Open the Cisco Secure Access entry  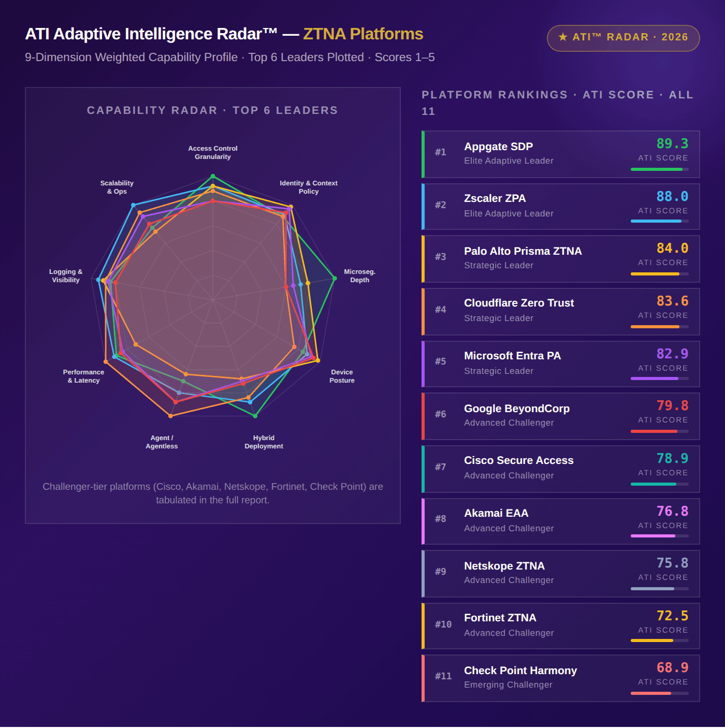pos(561,469)
